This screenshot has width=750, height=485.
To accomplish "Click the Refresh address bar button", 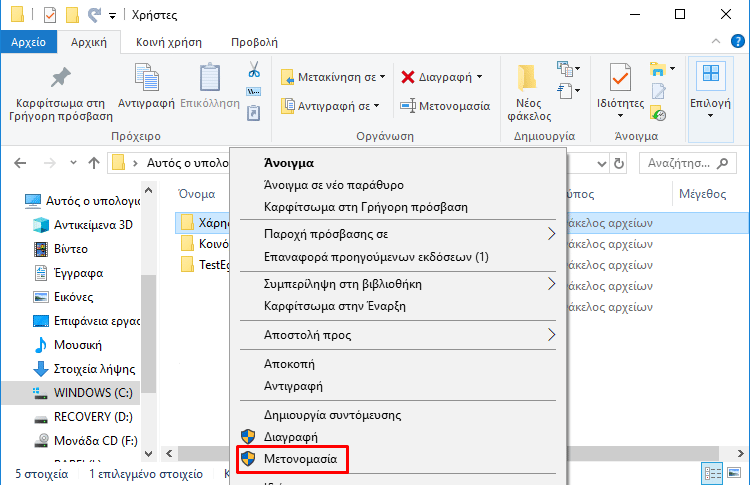I will point(619,164).
